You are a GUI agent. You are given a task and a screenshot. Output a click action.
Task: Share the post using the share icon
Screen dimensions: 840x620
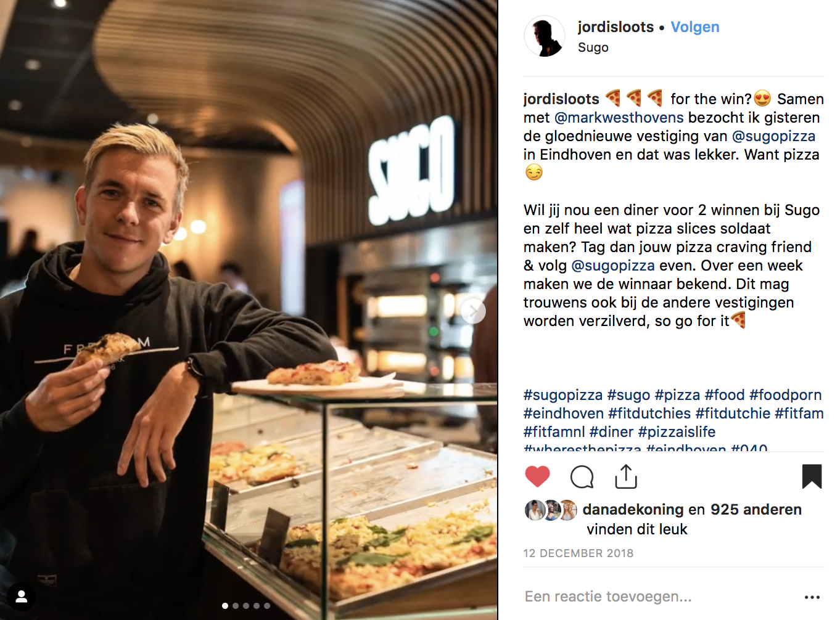point(626,476)
